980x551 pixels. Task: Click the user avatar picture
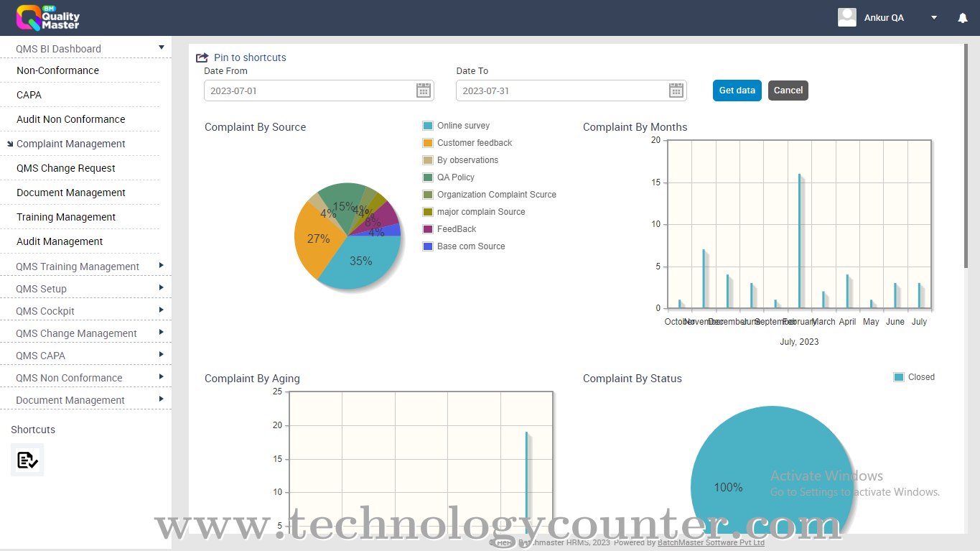(x=847, y=17)
